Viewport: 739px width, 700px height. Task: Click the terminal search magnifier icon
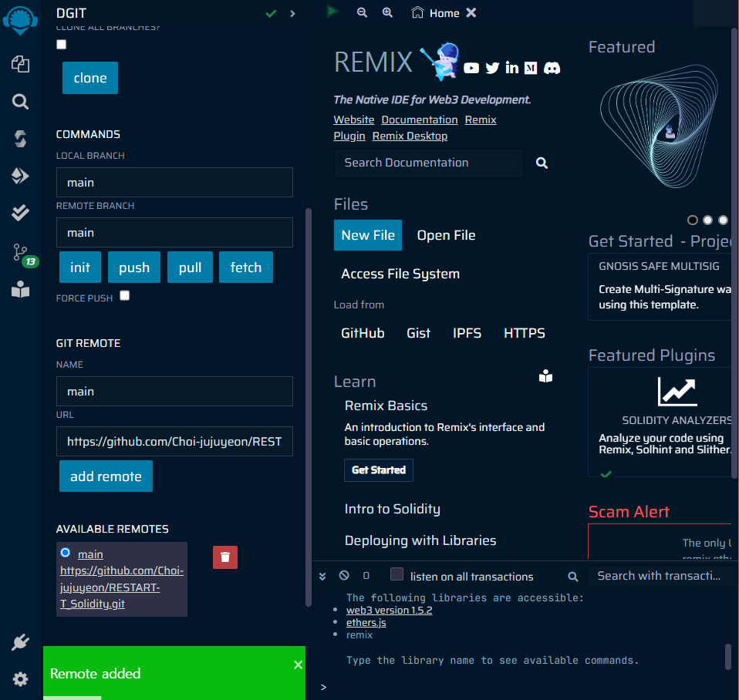pos(573,577)
